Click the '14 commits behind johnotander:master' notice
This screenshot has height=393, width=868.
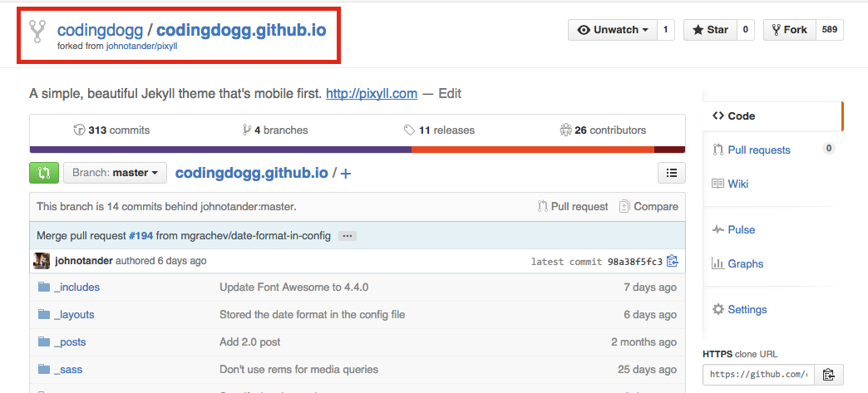pos(166,206)
